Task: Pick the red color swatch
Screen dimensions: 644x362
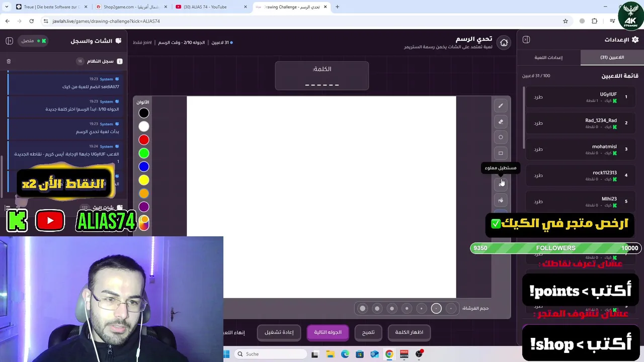Action: pos(144,140)
